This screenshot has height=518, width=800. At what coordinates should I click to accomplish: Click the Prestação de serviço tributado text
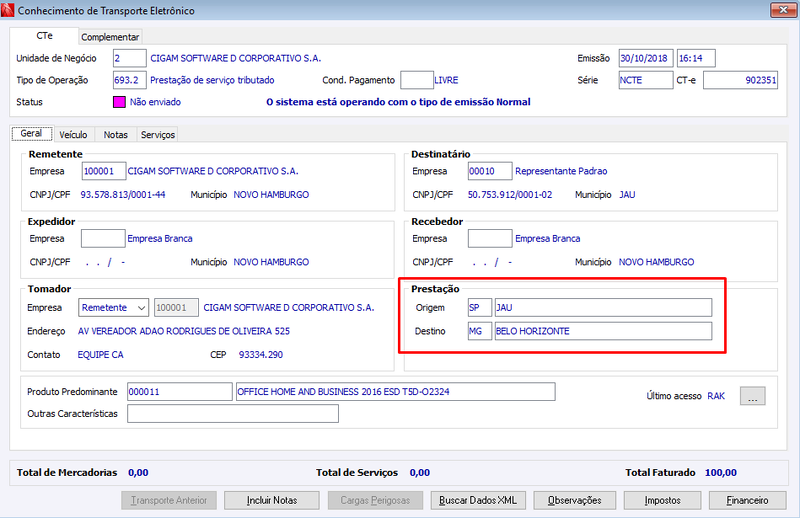pos(212,80)
